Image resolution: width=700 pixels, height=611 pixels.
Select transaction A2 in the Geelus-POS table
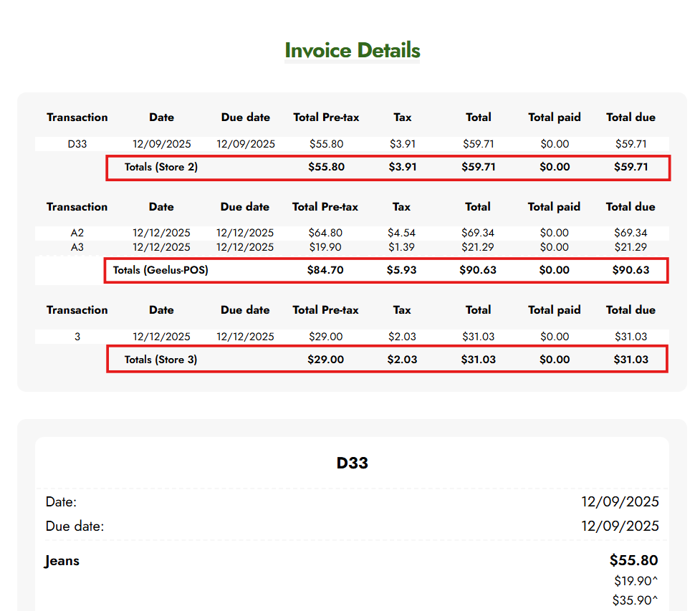(x=77, y=233)
